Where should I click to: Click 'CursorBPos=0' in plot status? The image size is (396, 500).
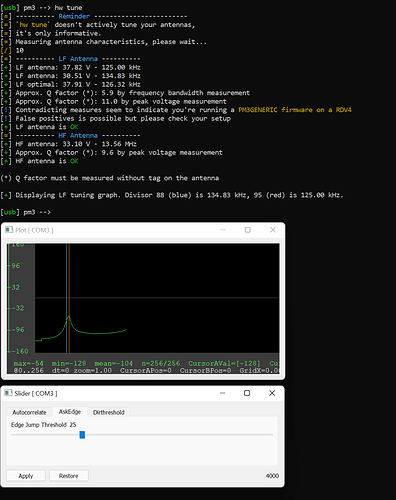pyautogui.click(x=205, y=370)
